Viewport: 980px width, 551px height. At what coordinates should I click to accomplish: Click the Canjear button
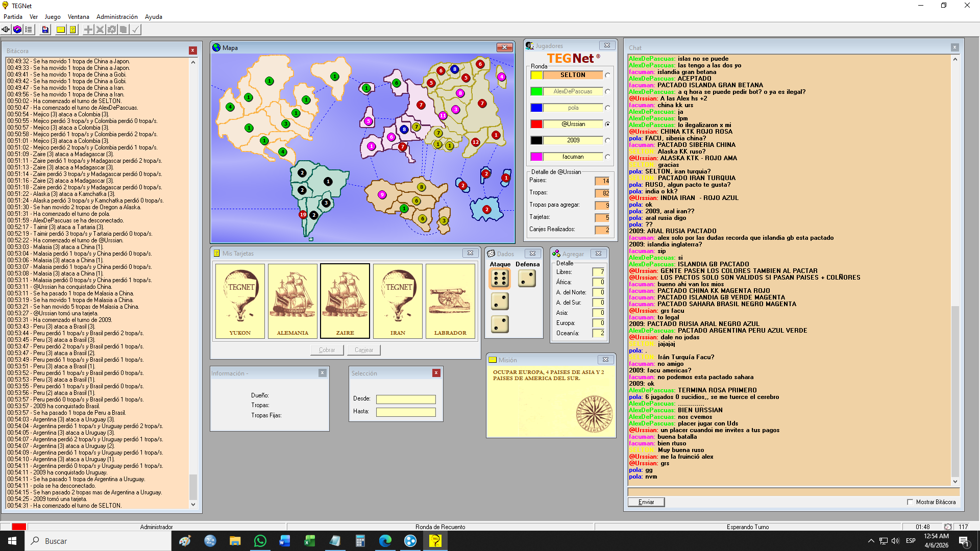[363, 350]
